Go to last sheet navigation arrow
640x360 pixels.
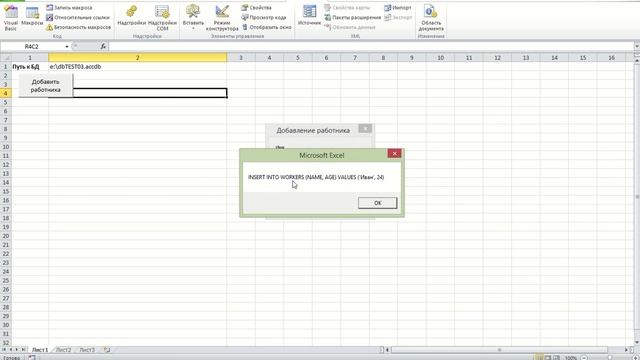24,350
